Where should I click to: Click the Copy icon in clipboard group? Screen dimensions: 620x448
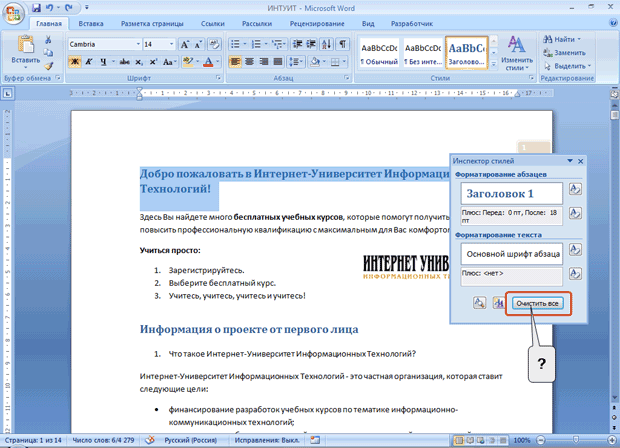pyautogui.click(x=48, y=53)
